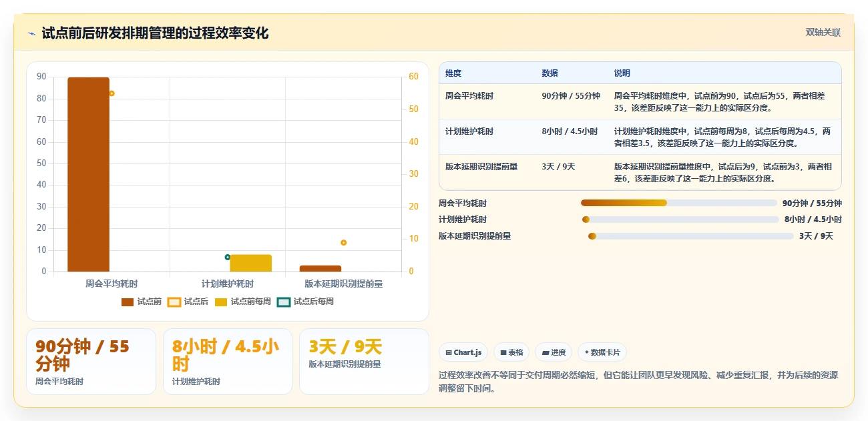This screenshot has width=868, height=421.
Task: Click the 维度 column header
Action: coord(453,73)
